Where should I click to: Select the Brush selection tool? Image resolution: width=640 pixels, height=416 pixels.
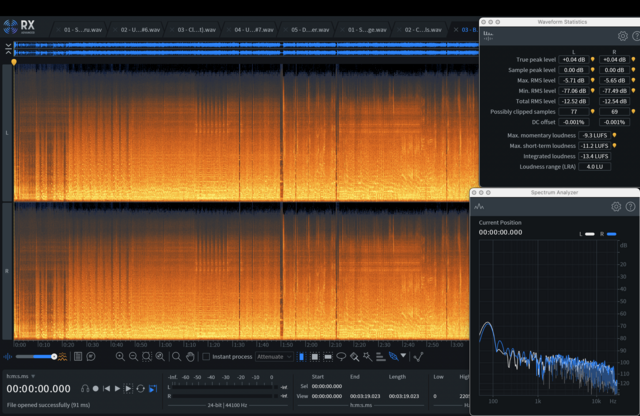(354, 356)
